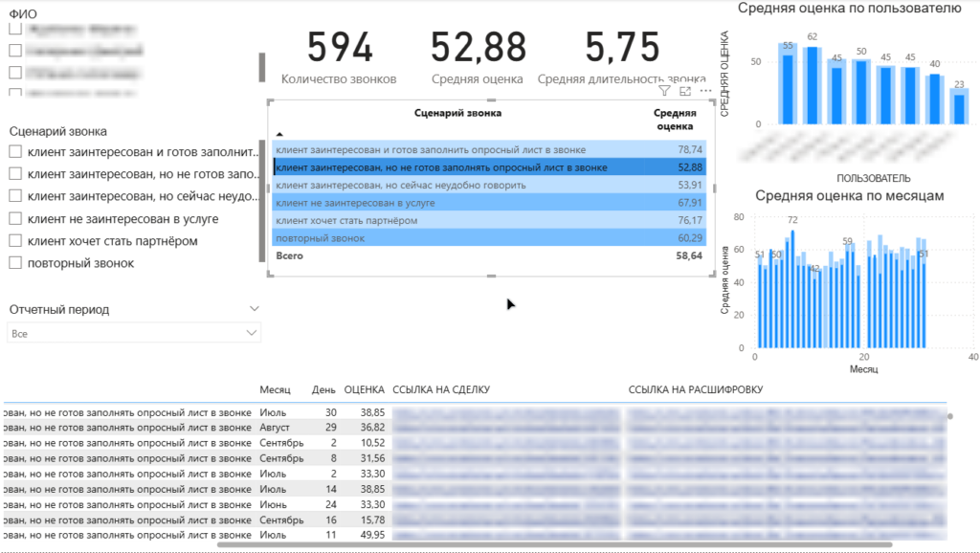Collapse the Отчетный период slicer chevron
The image size is (980, 553).
[x=254, y=309]
